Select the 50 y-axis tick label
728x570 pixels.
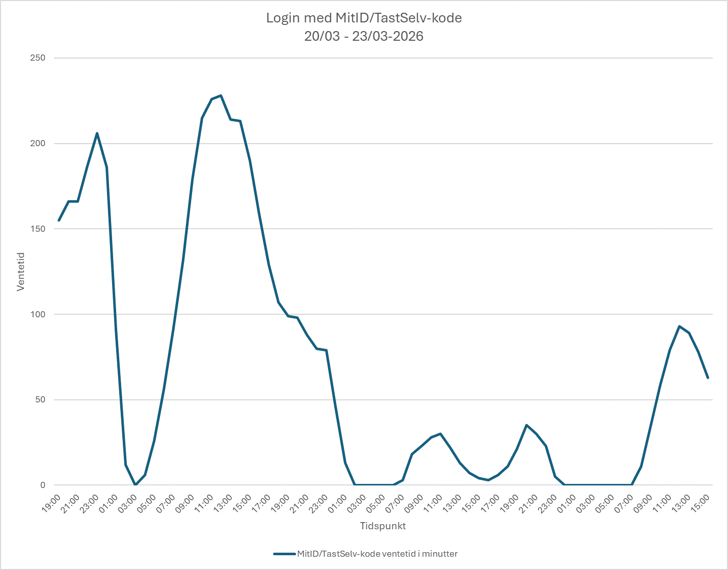tap(40, 400)
